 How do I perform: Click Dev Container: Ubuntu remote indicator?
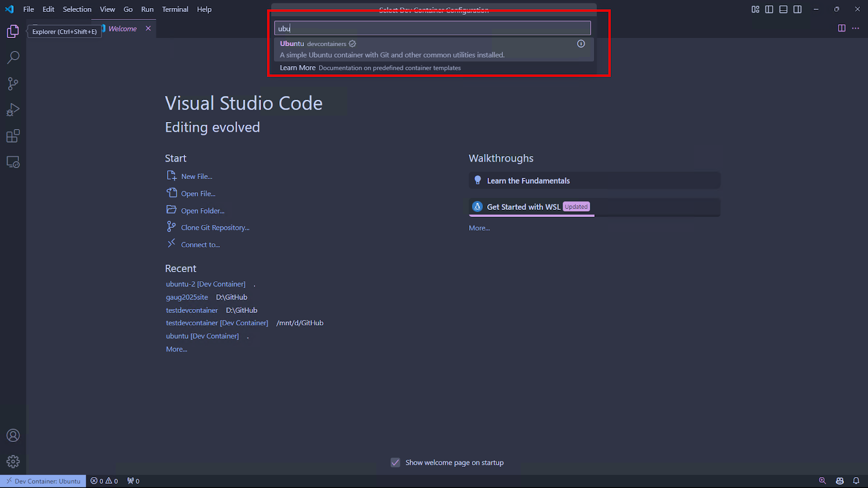[43, 481]
